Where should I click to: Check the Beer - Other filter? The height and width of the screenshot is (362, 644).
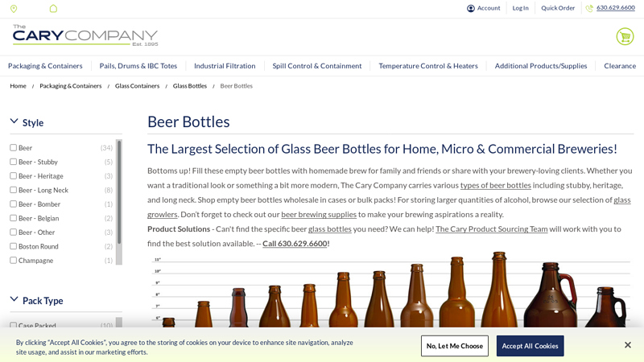(13, 232)
